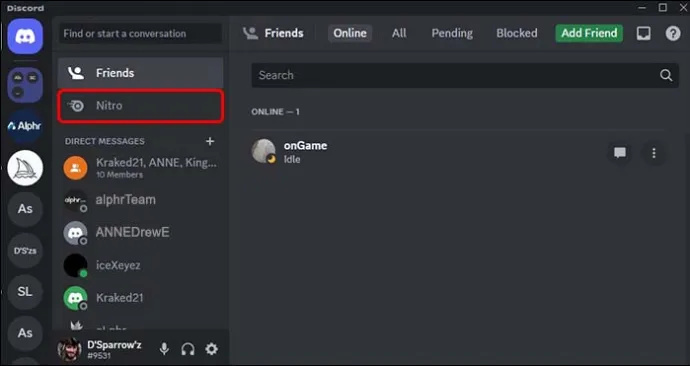Click the Add Friend button
The height and width of the screenshot is (366, 690).
tap(589, 33)
